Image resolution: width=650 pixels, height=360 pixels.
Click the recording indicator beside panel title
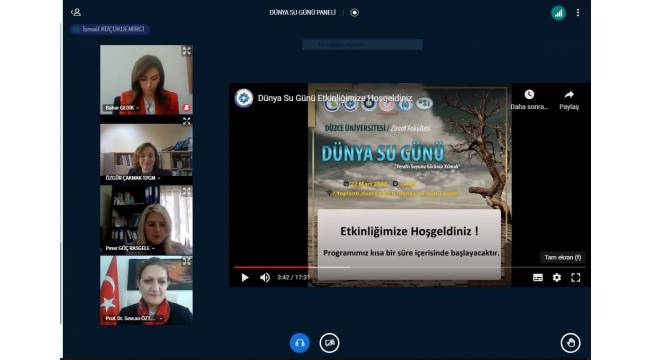(x=354, y=13)
